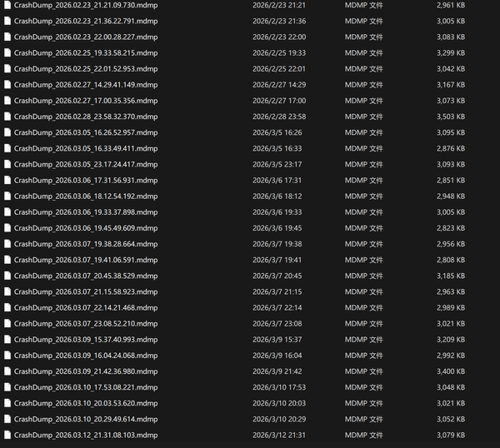The width and height of the screenshot is (500, 448).
Task: Select the file icon for CrashDump_2026.02.25_19.33.58.215.mdmp
Action: [7, 52]
